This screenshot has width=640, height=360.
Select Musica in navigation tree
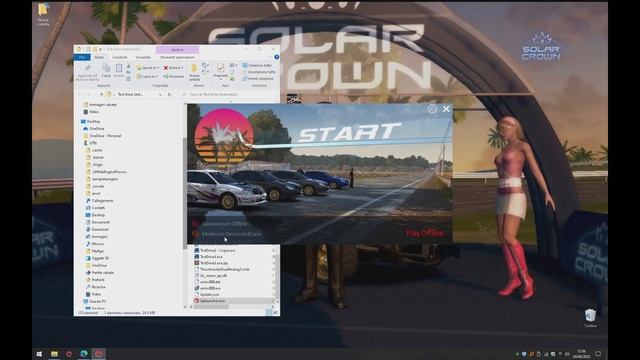click(94, 244)
